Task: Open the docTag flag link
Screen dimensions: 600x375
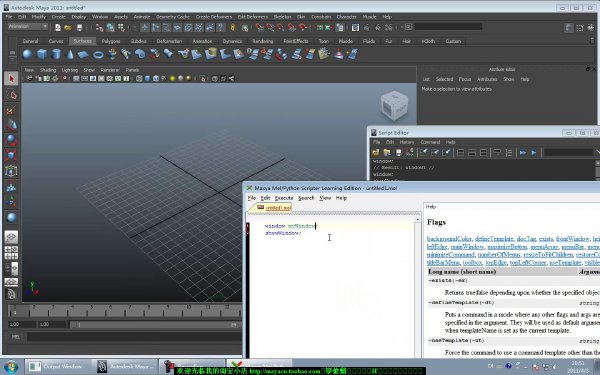Action: pos(526,238)
